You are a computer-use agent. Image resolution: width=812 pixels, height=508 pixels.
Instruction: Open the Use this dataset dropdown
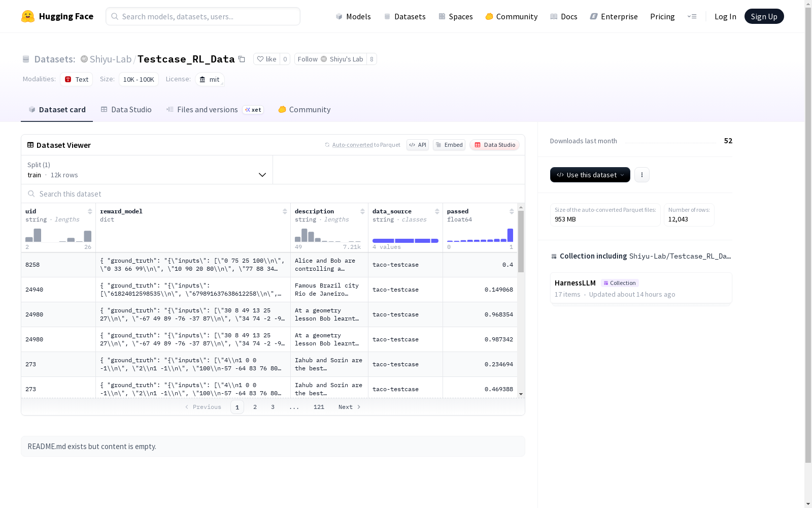590,175
